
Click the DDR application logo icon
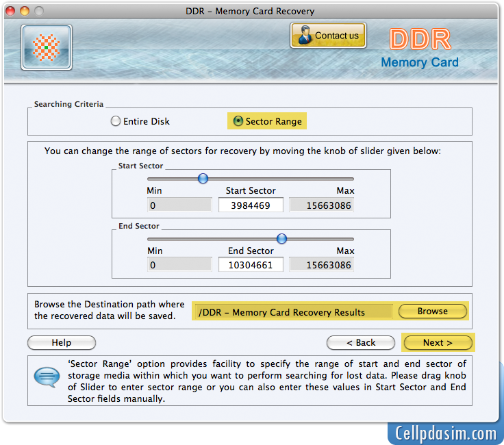click(x=47, y=47)
